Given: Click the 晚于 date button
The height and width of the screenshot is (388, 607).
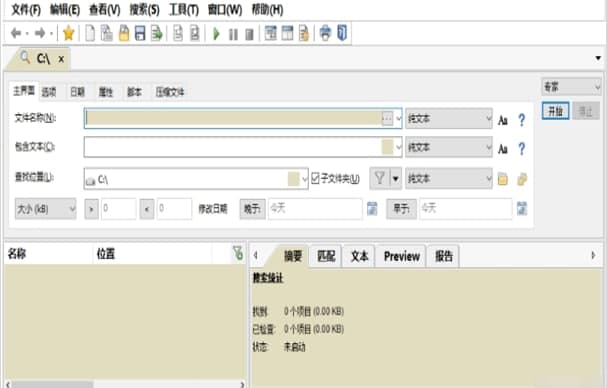Looking at the screenshot, I should click(x=252, y=209).
